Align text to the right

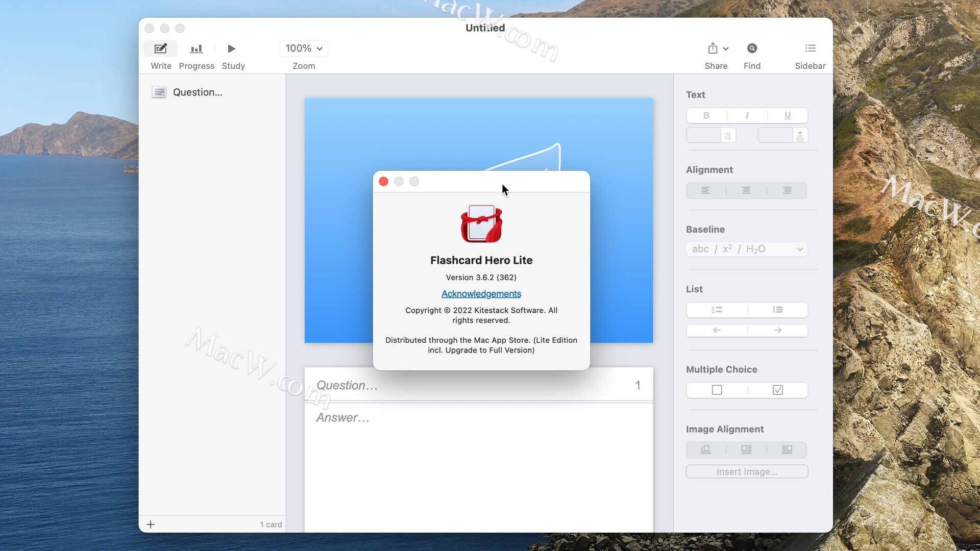[x=787, y=191]
